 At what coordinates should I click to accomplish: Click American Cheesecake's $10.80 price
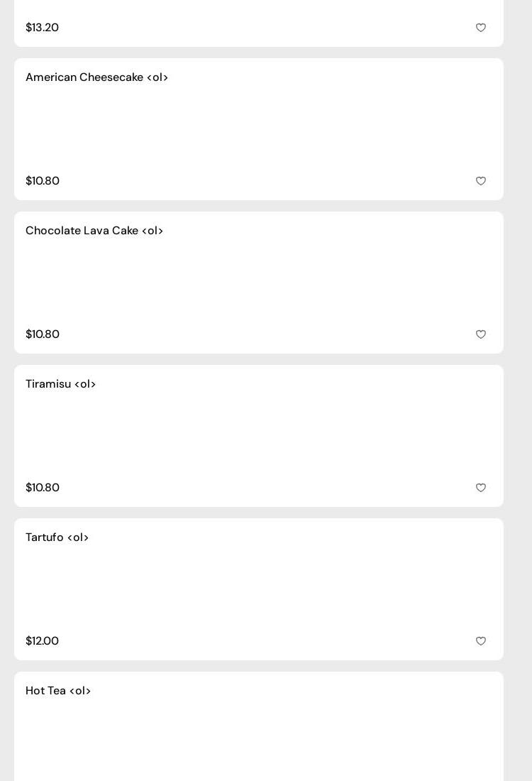click(x=43, y=181)
